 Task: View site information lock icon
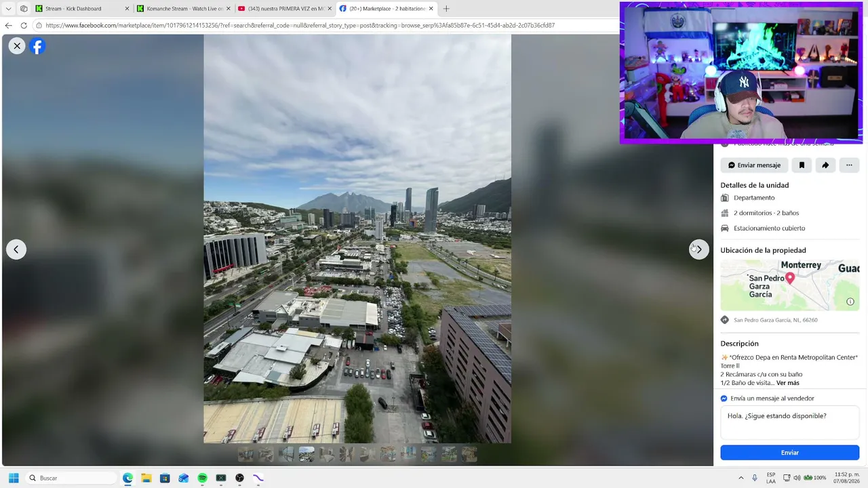[39, 26]
